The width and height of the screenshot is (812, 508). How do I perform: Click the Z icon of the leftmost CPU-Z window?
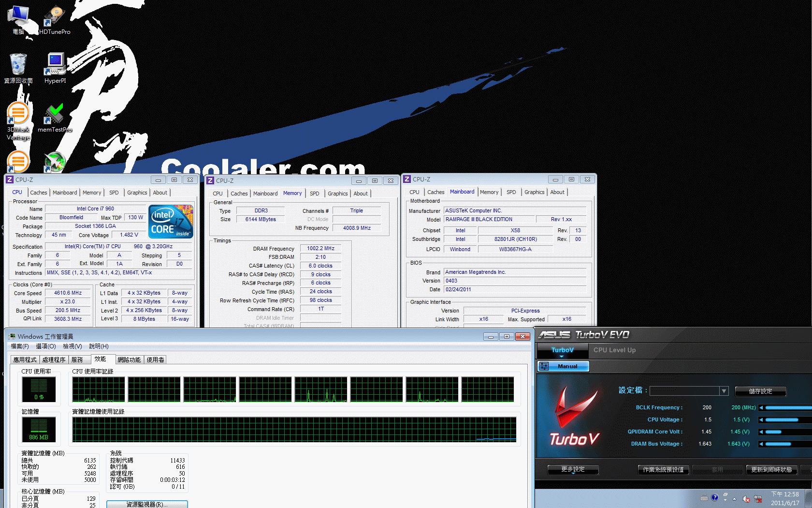click(10, 179)
